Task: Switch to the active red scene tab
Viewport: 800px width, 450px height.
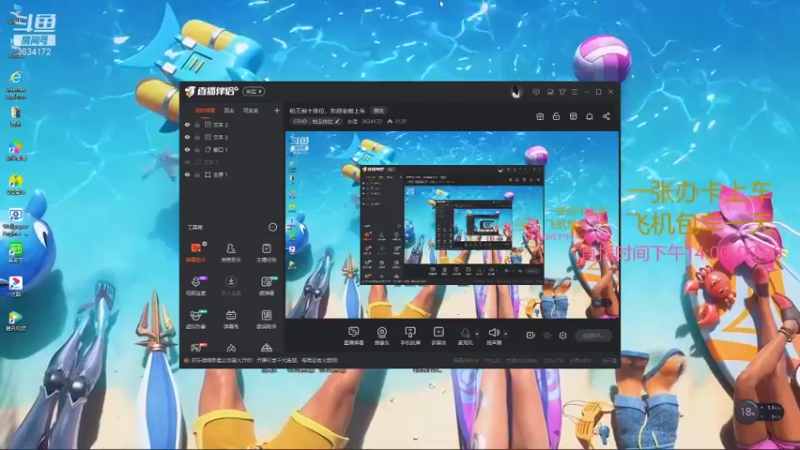Action: click(x=205, y=110)
